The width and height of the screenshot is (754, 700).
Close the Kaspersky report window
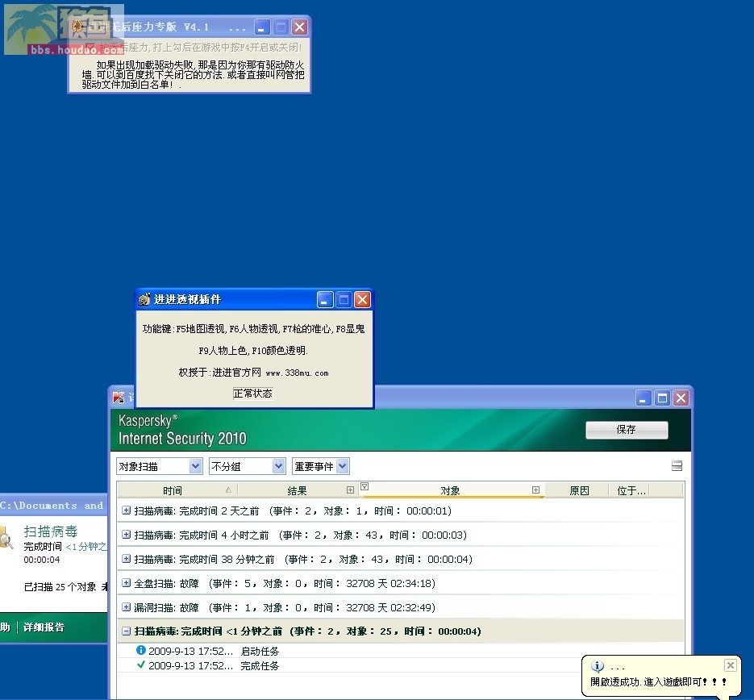(681, 398)
